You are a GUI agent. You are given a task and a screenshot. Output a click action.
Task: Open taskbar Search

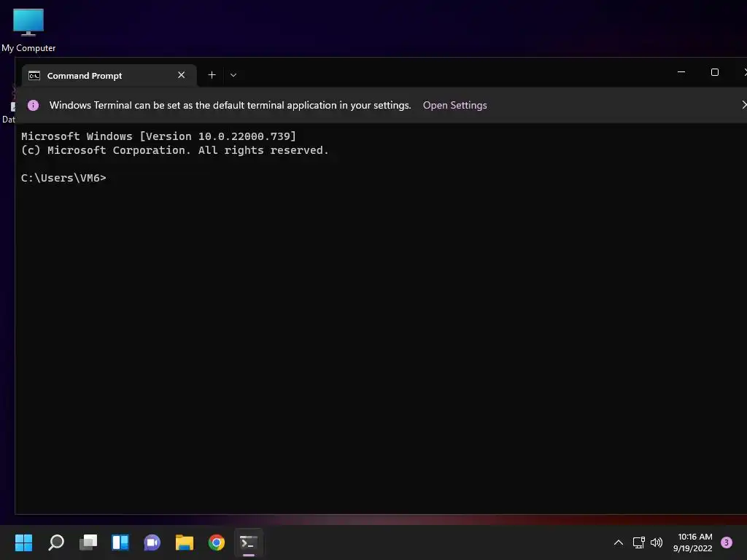pyautogui.click(x=56, y=542)
